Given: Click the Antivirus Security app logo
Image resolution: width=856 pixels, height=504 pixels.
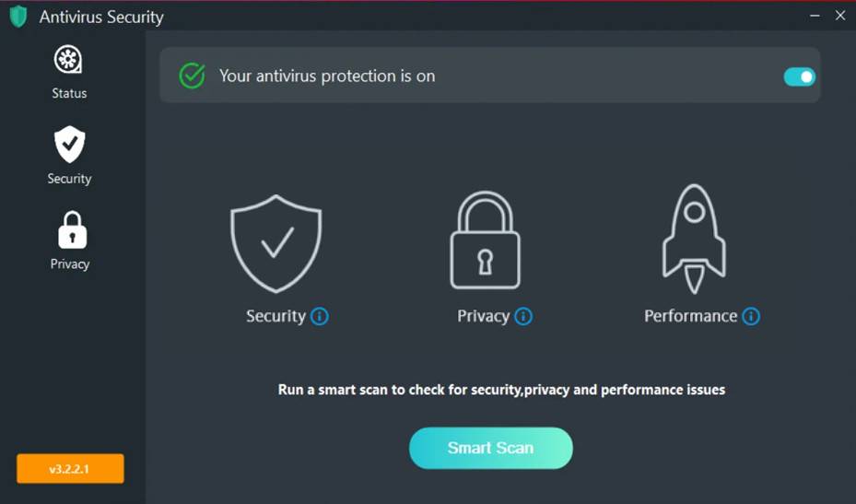Looking at the screenshot, I should click(x=18, y=17).
